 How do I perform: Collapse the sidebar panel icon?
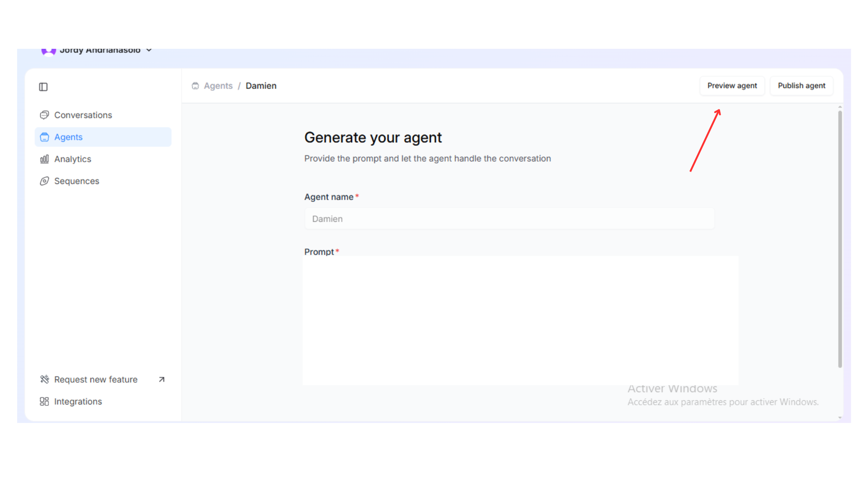click(43, 87)
